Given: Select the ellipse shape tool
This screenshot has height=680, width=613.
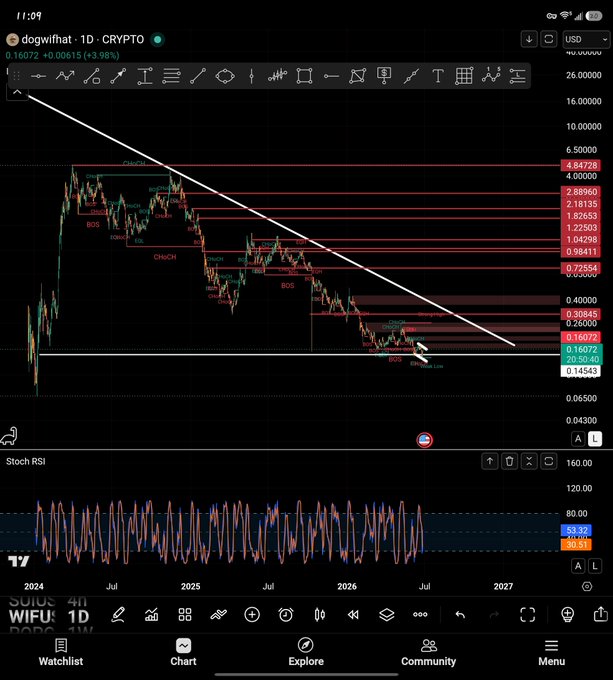Looking at the screenshot, I should coord(225,76).
